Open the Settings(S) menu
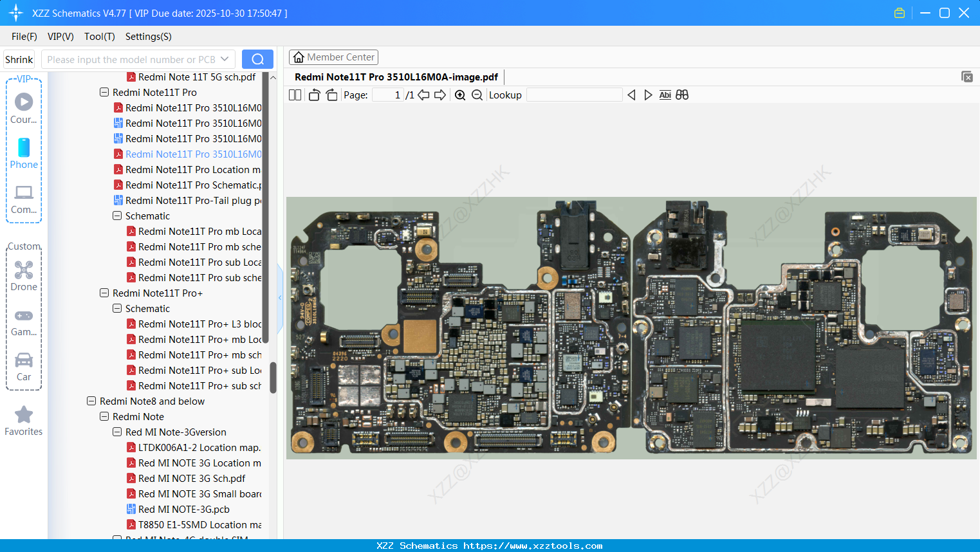This screenshot has height=552, width=980. [148, 37]
